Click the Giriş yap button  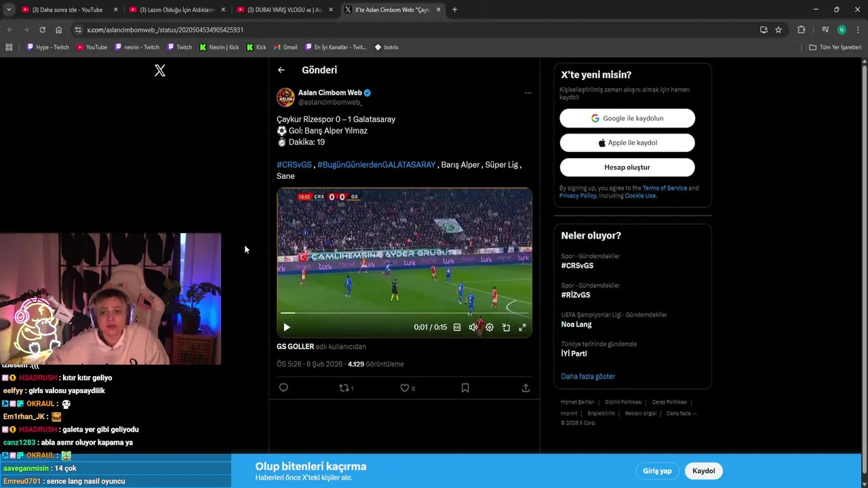tap(657, 471)
